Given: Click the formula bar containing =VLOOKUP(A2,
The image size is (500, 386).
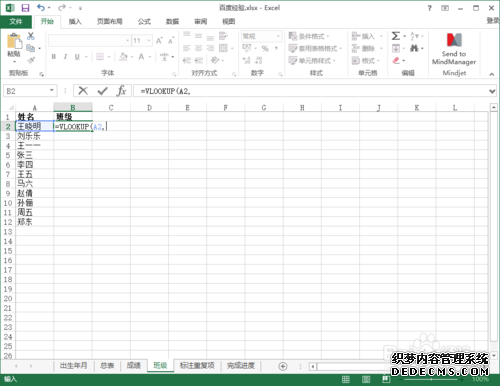Looking at the screenshot, I should pos(310,91).
